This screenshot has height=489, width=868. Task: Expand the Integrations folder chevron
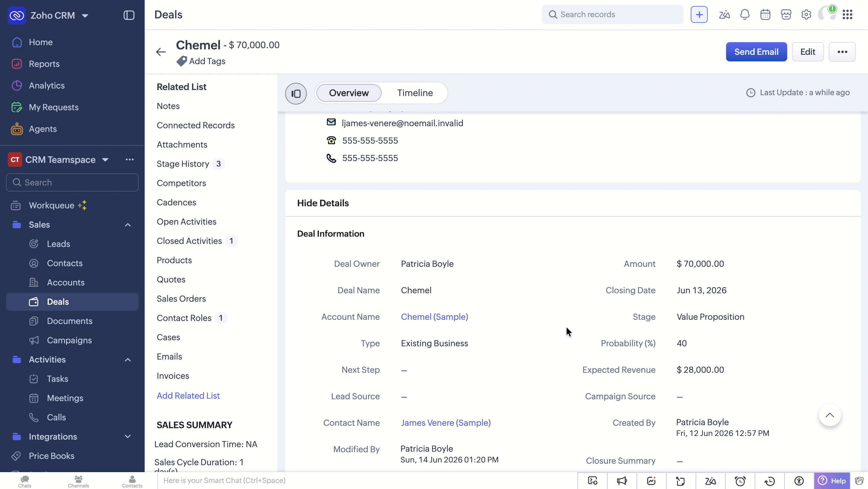tap(128, 437)
